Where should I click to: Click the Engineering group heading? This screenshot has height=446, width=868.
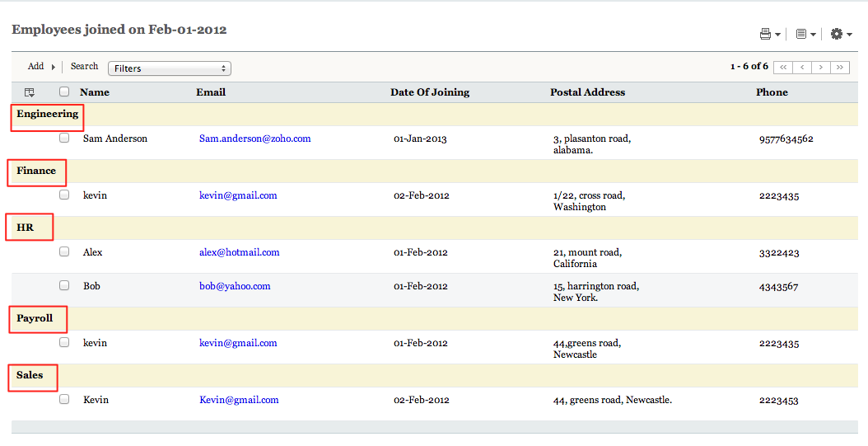click(48, 114)
